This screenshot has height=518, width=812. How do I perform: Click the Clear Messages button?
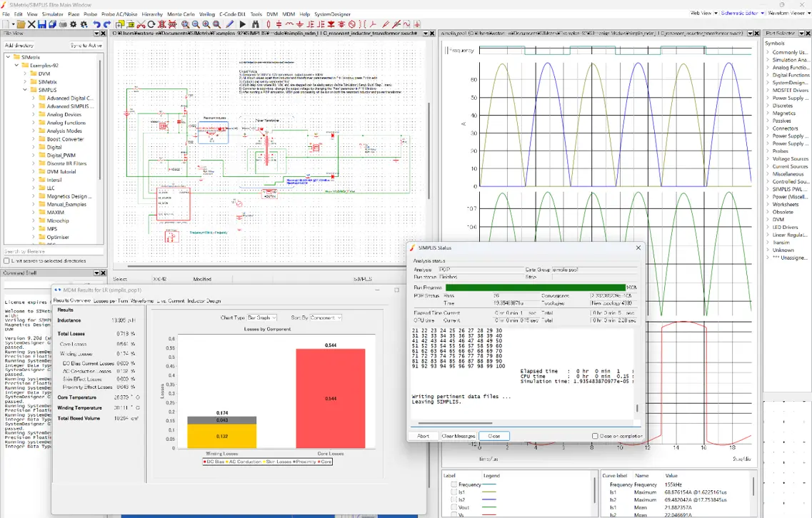click(458, 436)
